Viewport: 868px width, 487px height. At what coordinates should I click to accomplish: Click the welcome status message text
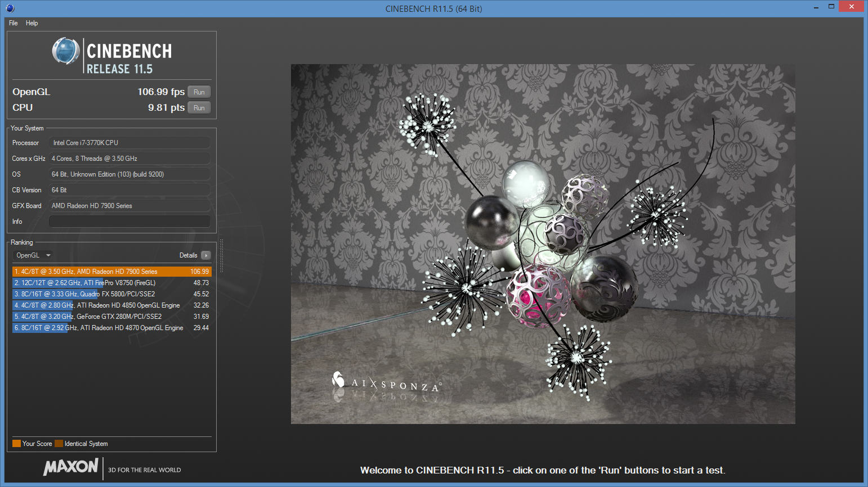(x=543, y=470)
